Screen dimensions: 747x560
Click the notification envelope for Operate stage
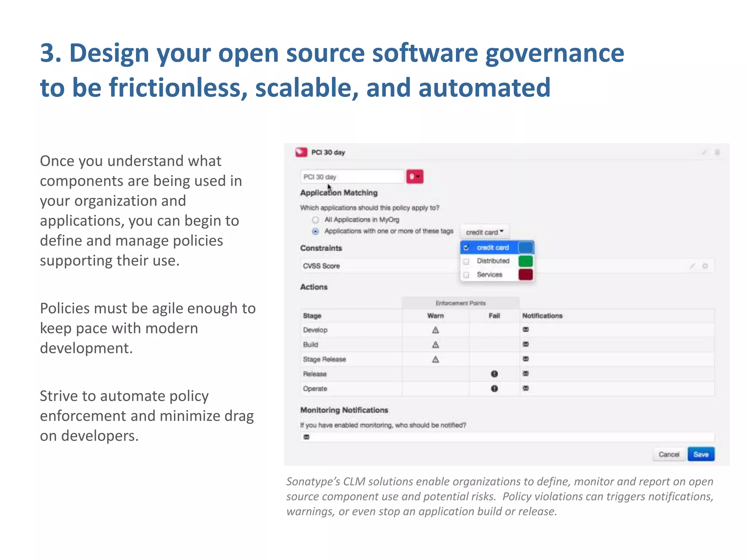click(x=526, y=388)
